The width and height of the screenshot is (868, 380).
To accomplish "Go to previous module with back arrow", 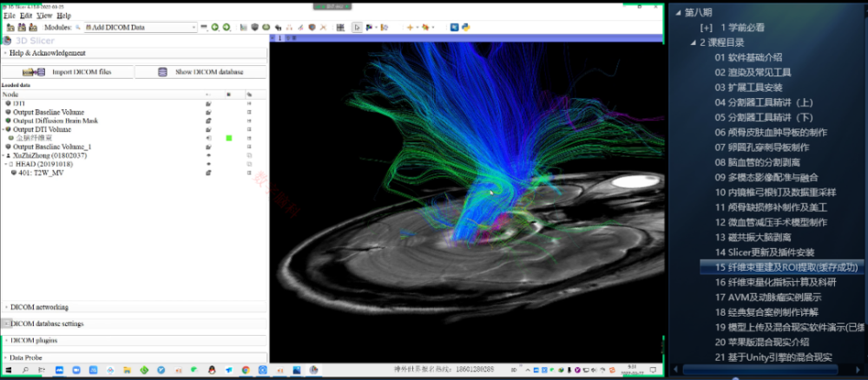I will (x=214, y=28).
